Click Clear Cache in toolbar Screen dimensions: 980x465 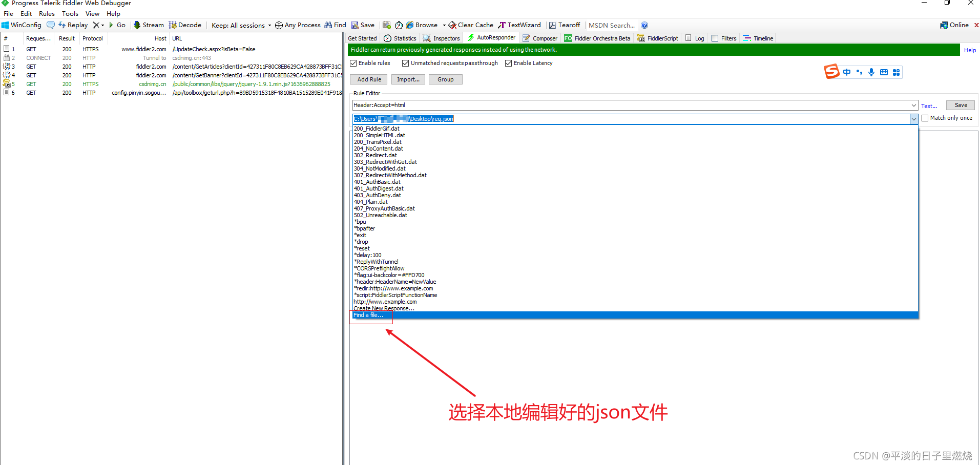coord(471,25)
